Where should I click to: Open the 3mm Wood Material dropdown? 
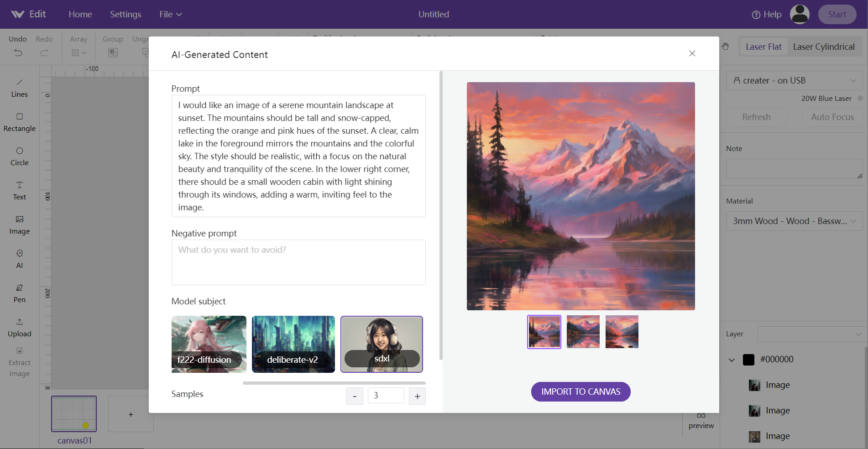tap(794, 221)
